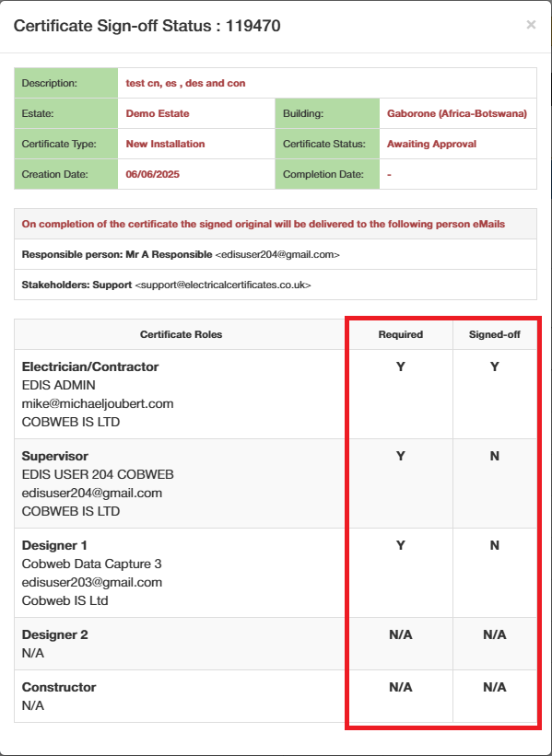Click the Electrician/Contractor role name
Image resolution: width=552 pixels, height=756 pixels.
(90, 366)
